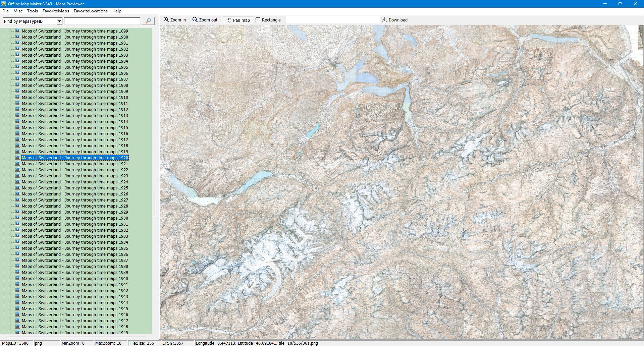Click the app icon in title bar

pos(3,4)
